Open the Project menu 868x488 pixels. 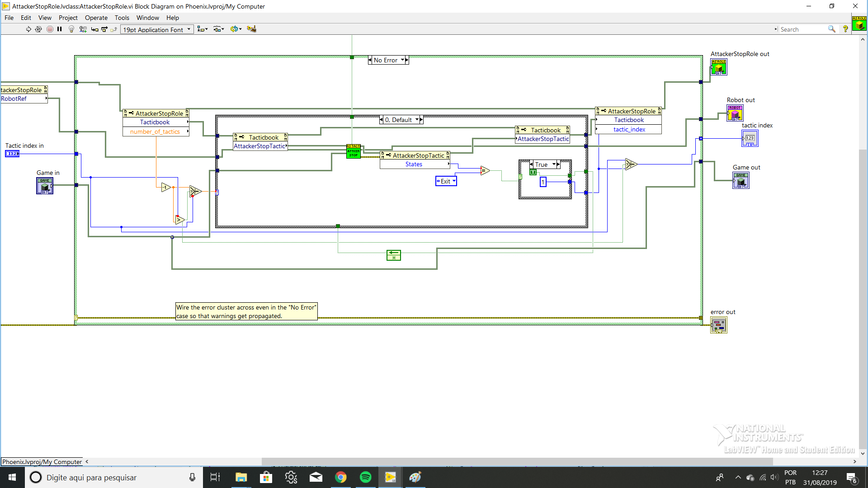tap(68, 18)
